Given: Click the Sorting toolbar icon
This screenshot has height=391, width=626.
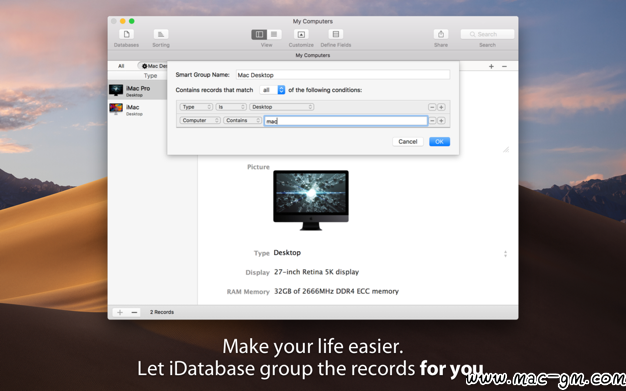Looking at the screenshot, I should pyautogui.click(x=161, y=34).
